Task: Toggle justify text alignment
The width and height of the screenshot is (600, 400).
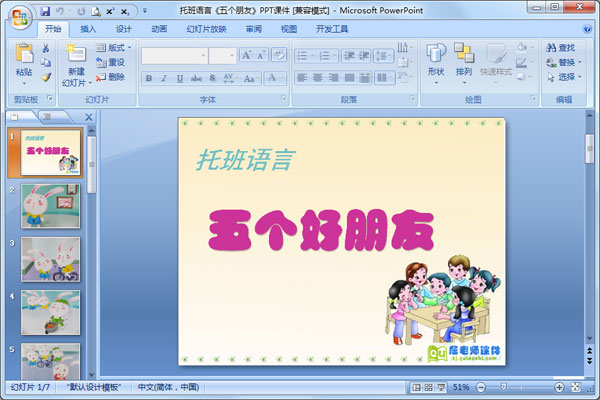Action: click(349, 78)
